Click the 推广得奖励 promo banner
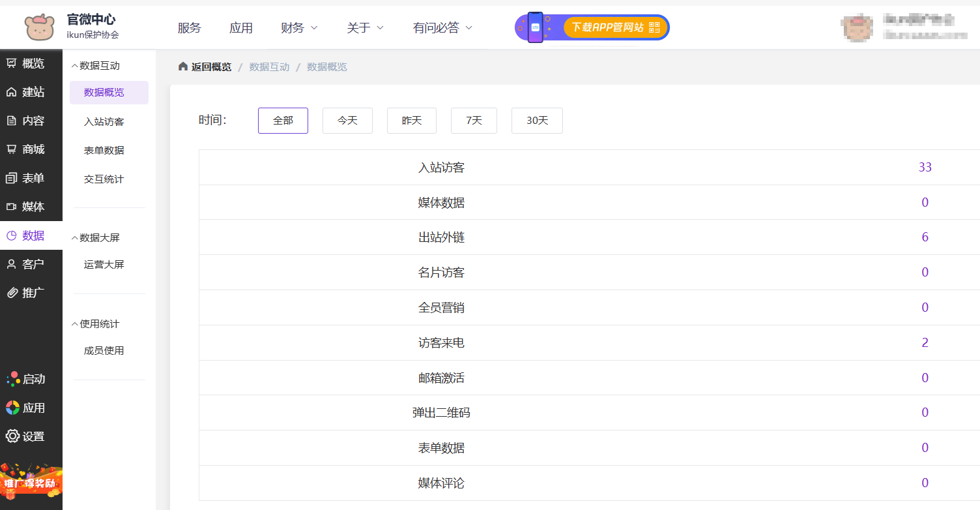 coord(31,482)
